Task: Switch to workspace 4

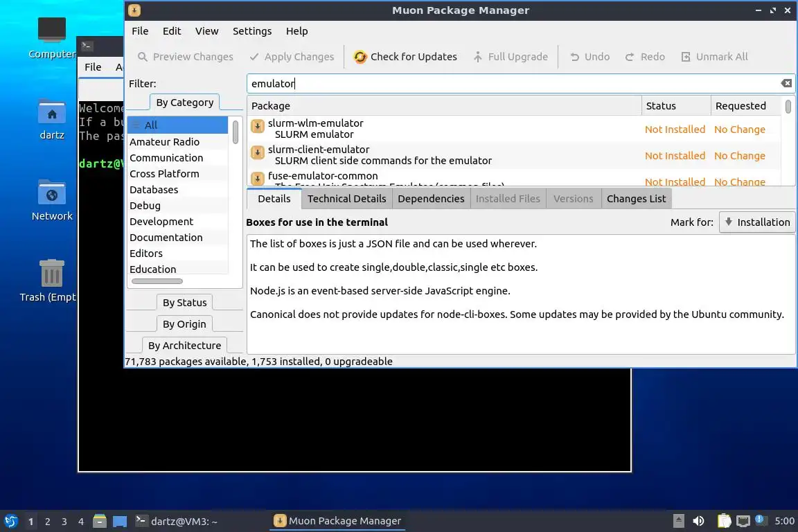Action: [x=81, y=522]
